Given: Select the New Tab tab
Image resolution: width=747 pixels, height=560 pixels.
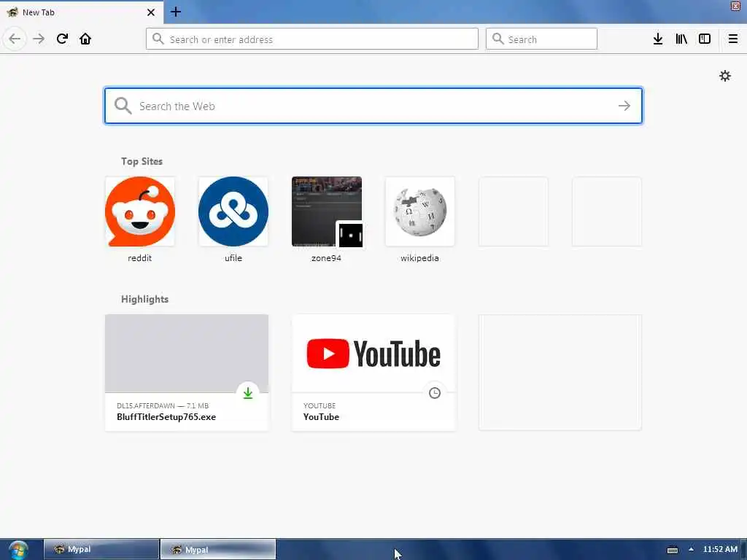Looking at the screenshot, I should (82, 12).
